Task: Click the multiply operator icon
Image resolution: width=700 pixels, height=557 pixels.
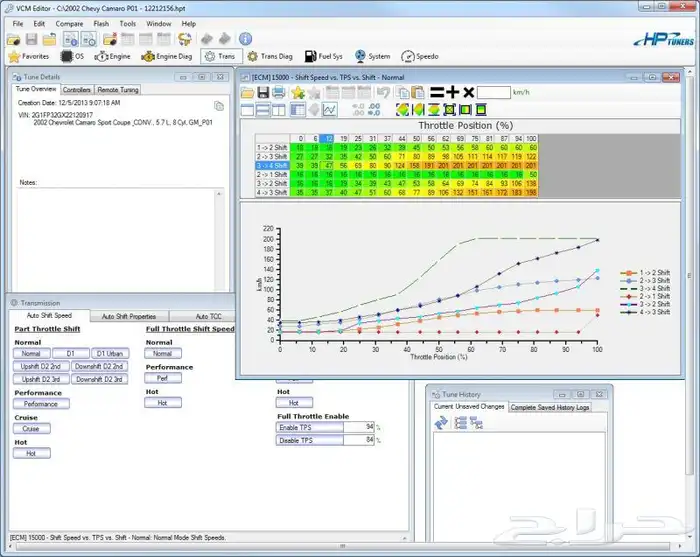Action: pyautogui.click(x=468, y=92)
